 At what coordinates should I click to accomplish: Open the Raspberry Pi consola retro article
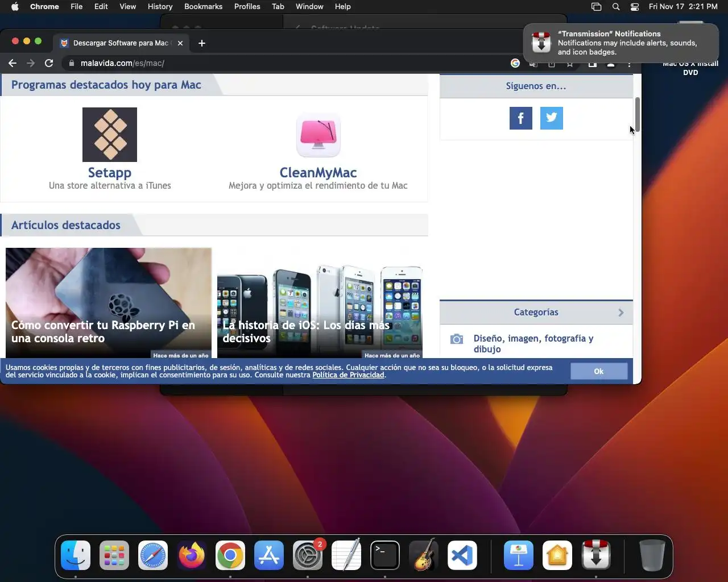coord(109,303)
